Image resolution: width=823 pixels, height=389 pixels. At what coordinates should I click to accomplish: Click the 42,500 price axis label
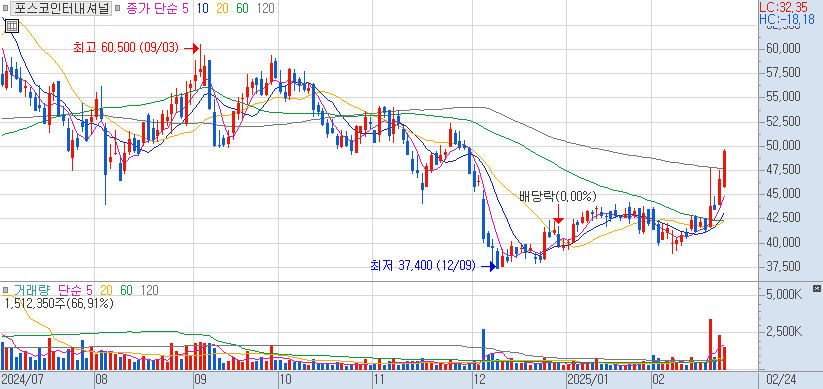[x=783, y=218]
